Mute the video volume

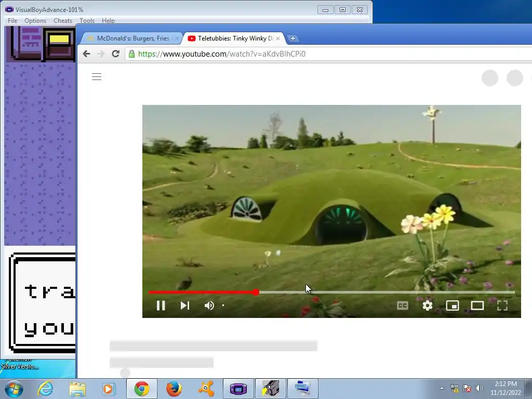click(x=209, y=305)
